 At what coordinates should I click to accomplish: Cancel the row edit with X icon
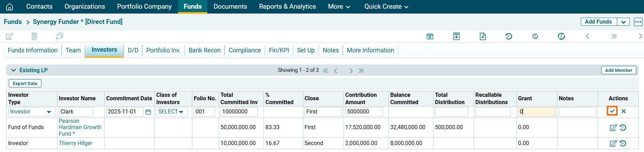click(623, 111)
